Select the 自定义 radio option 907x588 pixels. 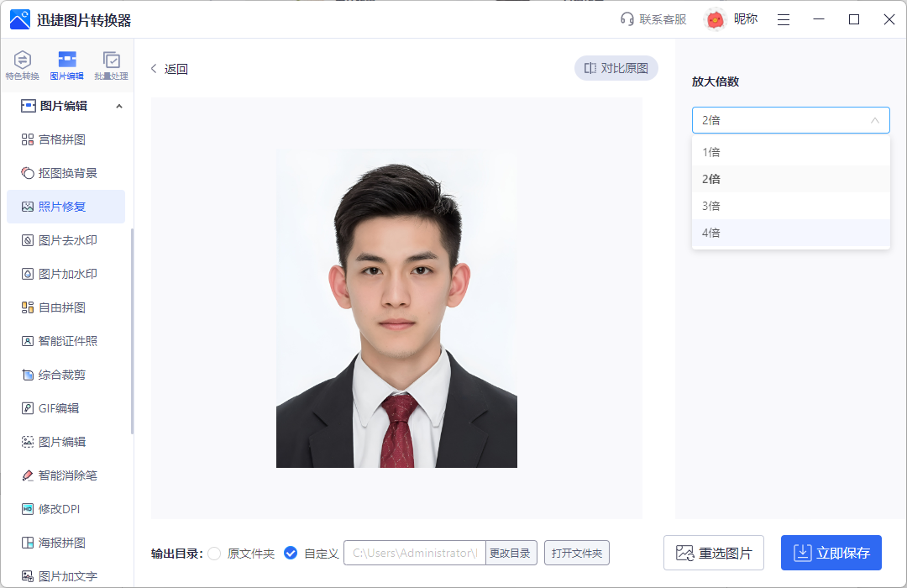(x=291, y=554)
